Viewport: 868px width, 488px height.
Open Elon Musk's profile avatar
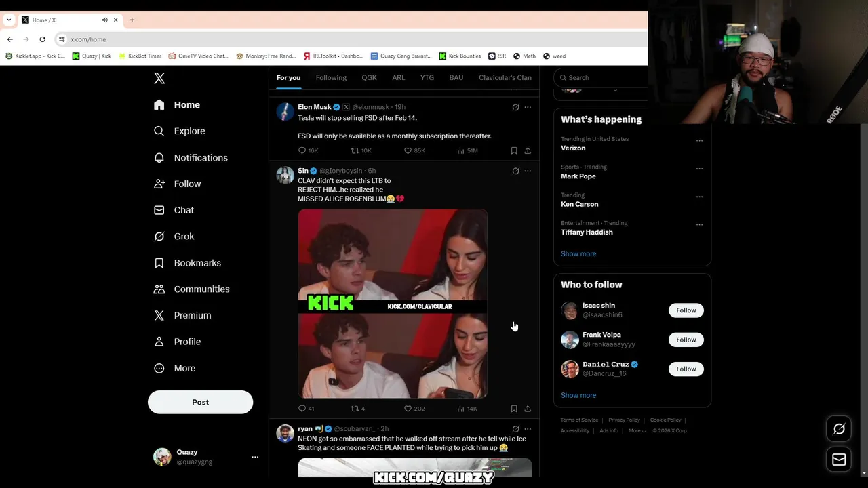pyautogui.click(x=285, y=111)
